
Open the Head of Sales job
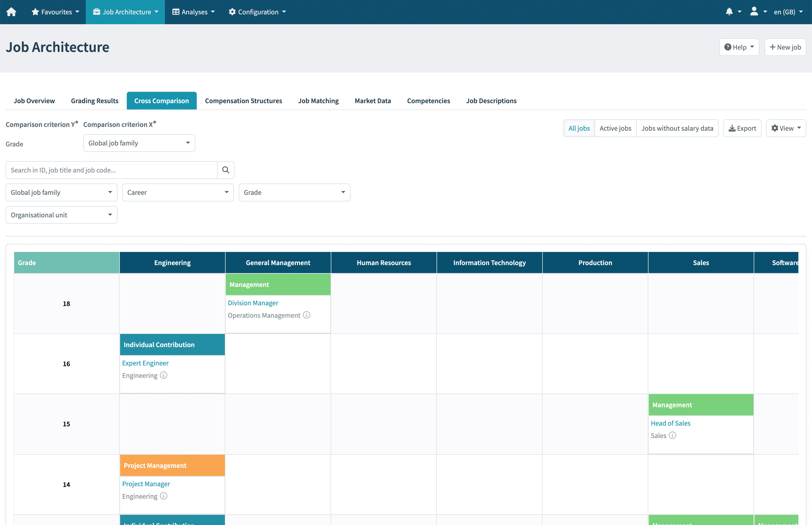(x=670, y=423)
